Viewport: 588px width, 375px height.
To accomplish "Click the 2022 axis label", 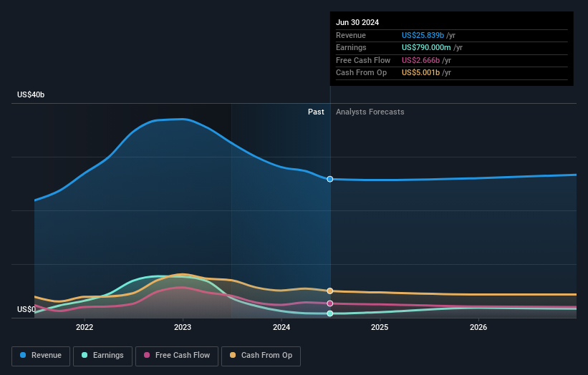I will (85, 328).
